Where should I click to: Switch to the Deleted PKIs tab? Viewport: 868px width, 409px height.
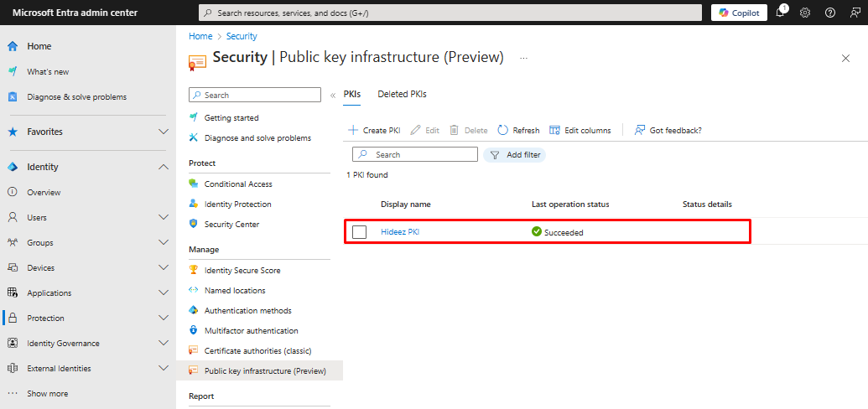tap(402, 95)
